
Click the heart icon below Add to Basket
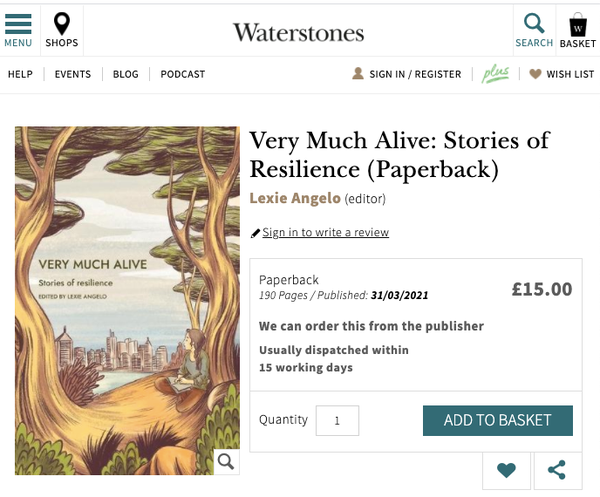(506, 470)
